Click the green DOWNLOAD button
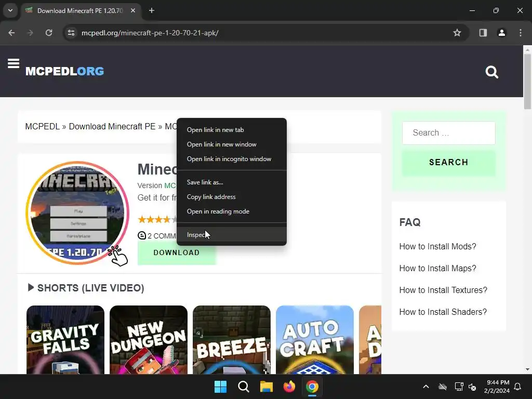The height and width of the screenshot is (399, 532). 177,253
